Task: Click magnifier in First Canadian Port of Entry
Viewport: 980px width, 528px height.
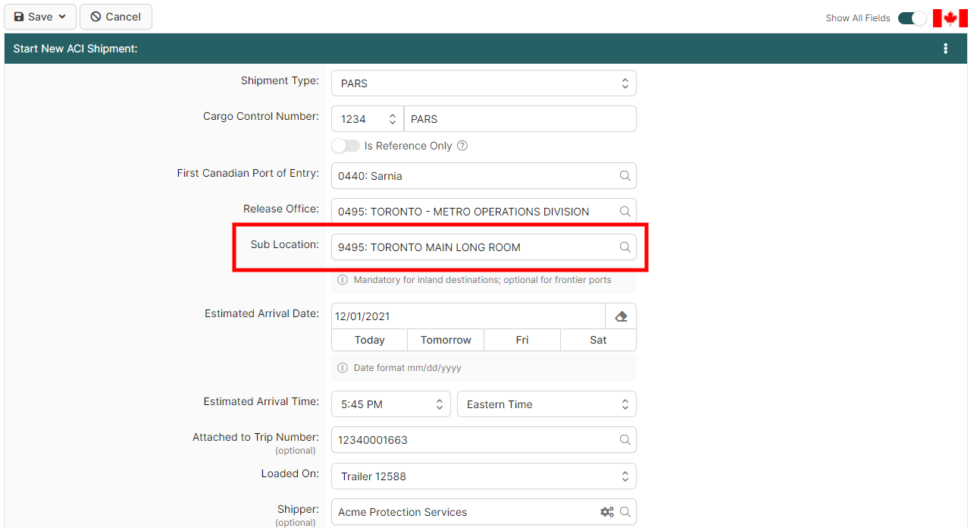Action: pyautogui.click(x=625, y=176)
